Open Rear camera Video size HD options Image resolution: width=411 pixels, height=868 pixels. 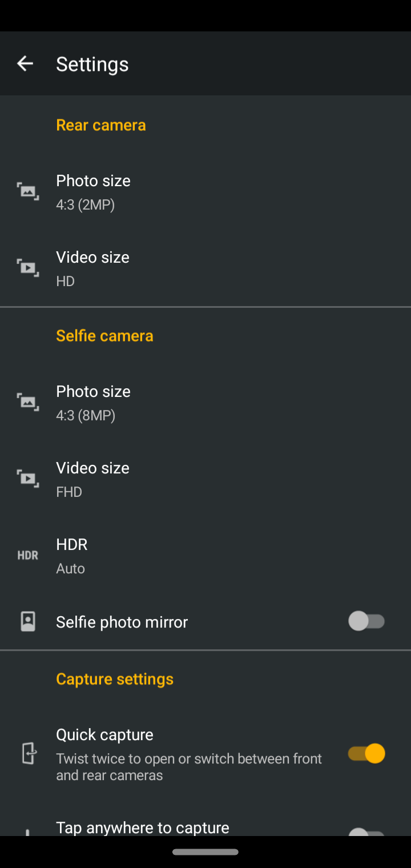pyautogui.click(x=92, y=268)
